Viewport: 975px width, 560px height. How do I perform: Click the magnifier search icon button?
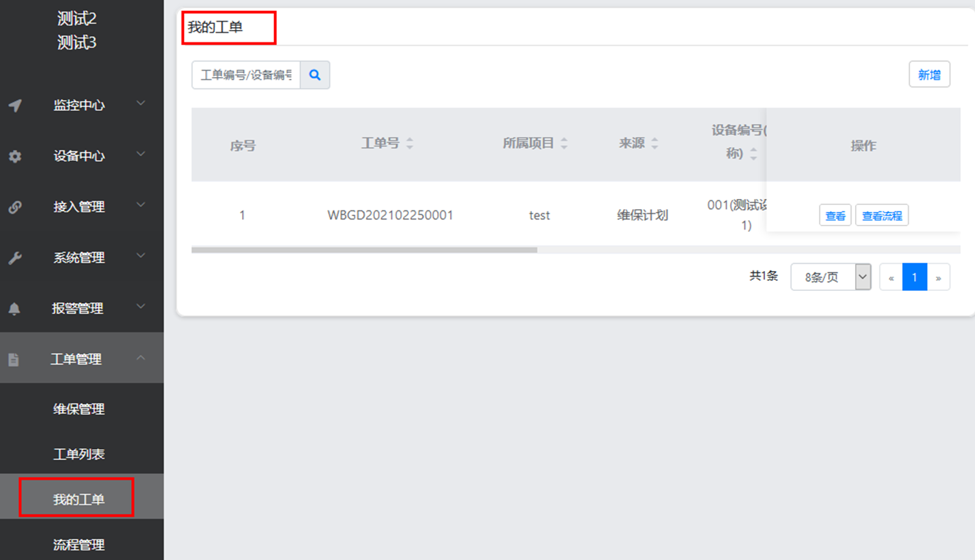coord(315,75)
